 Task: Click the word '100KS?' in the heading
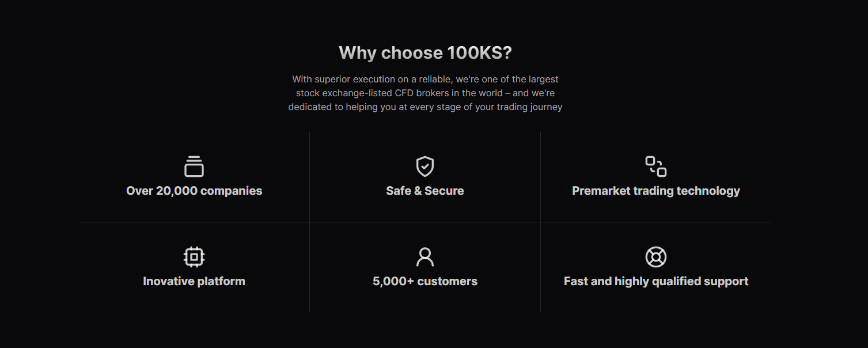[x=479, y=53]
